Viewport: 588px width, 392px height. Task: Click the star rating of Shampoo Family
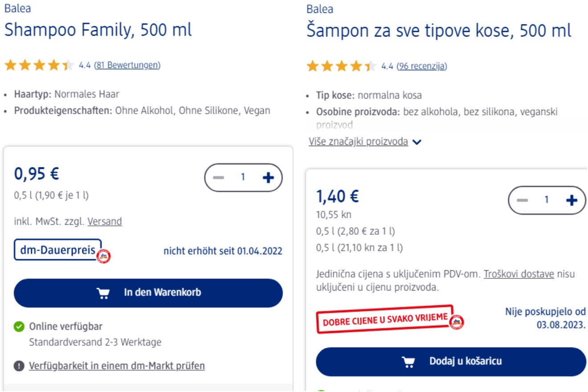39,65
